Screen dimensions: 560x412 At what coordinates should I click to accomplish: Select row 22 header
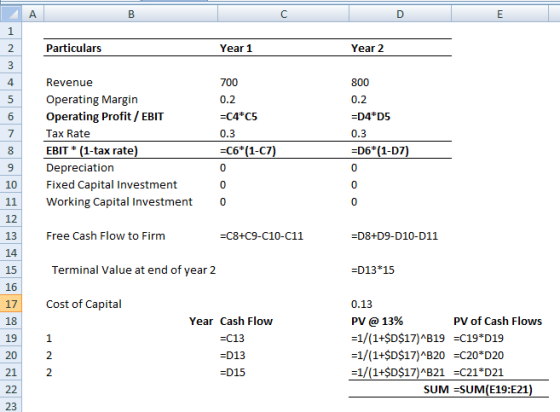click(x=11, y=389)
